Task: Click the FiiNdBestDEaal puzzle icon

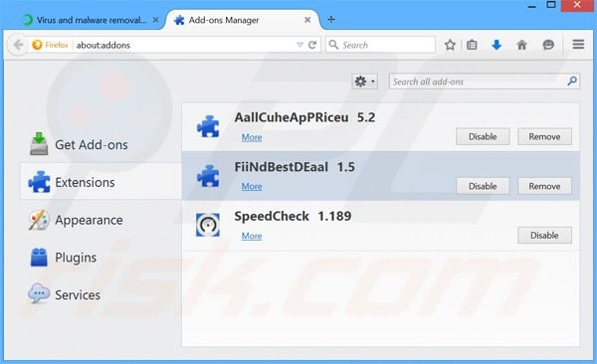Action: pos(208,175)
